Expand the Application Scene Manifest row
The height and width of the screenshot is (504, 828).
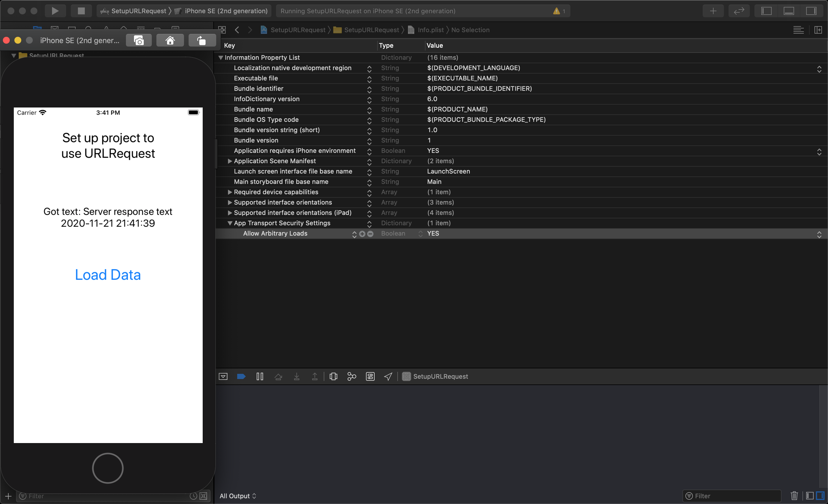(x=229, y=161)
